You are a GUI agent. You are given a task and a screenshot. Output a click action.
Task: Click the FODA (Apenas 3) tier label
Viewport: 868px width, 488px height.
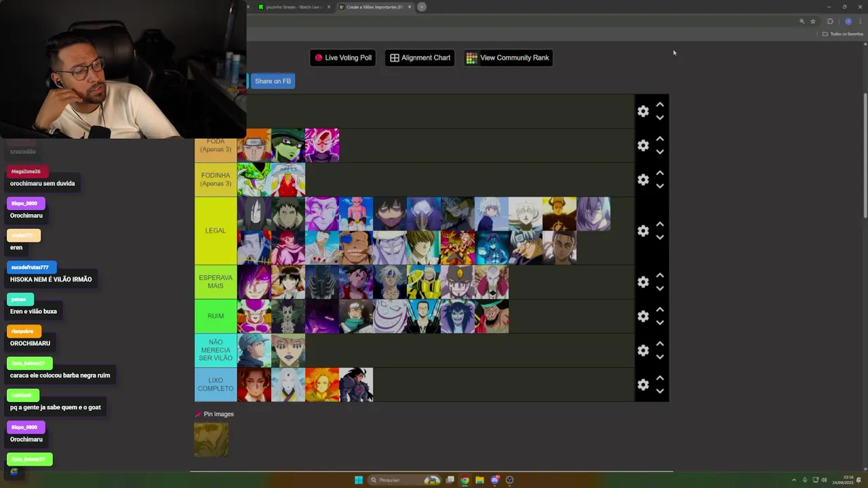pos(216,146)
